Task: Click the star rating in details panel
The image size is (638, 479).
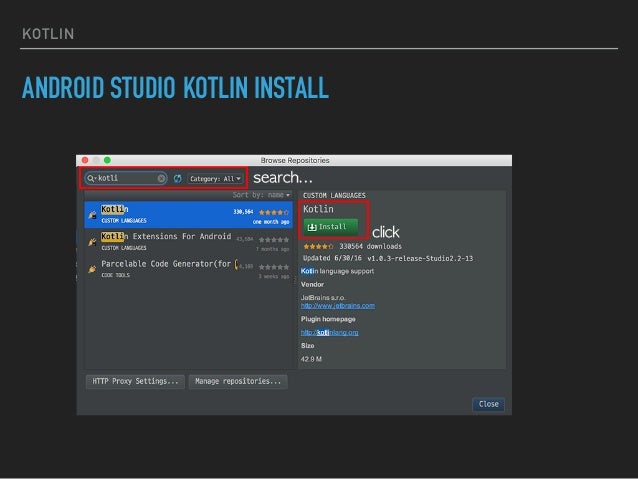Action: click(318, 245)
